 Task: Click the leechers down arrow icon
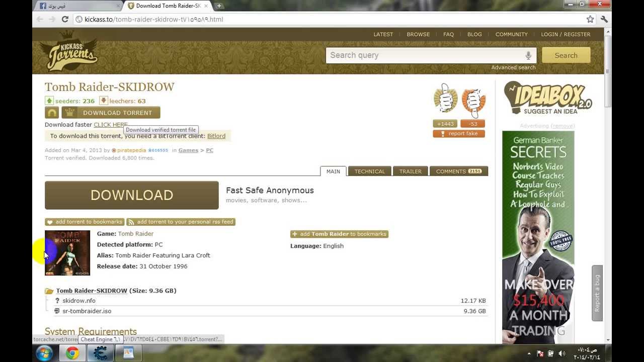click(104, 101)
